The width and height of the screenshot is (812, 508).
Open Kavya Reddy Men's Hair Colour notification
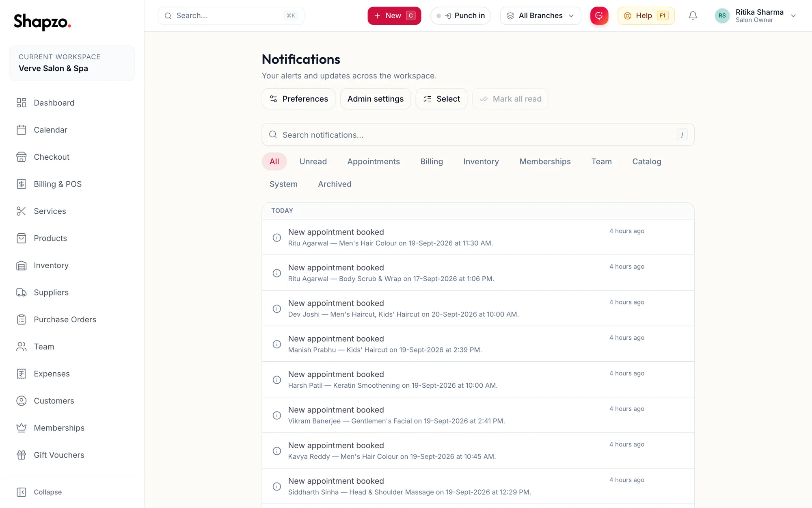(478, 451)
